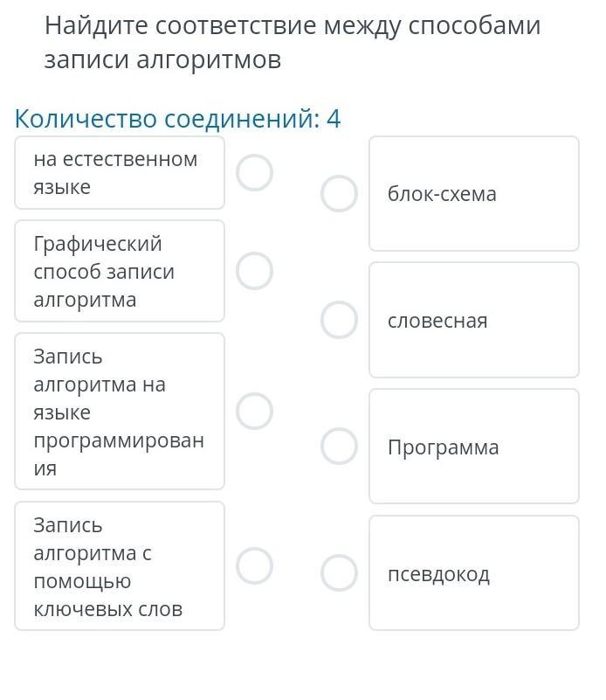Select the connector circle next to 'Программа'

point(339,446)
